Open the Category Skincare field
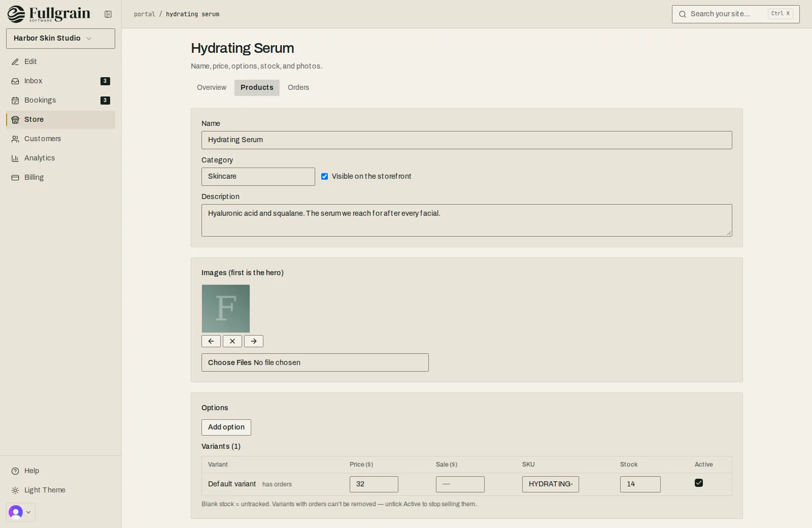 [258, 177]
